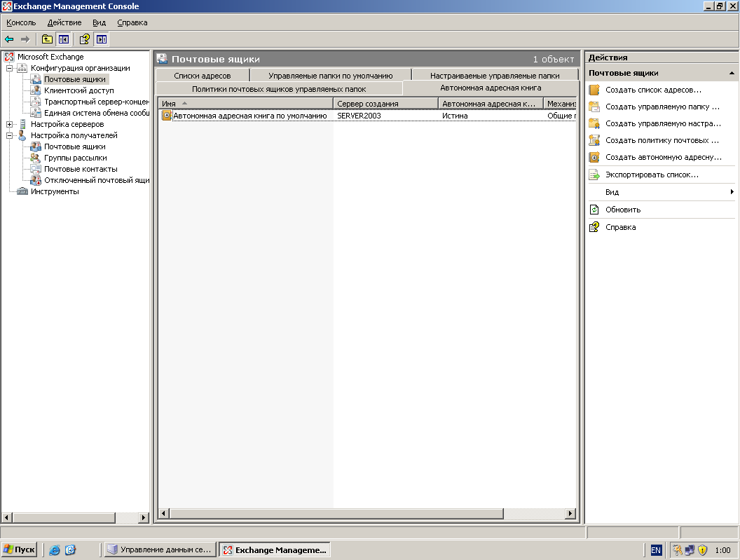Click the Клиентский доступ node icon
The width and height of the screenshot is (740, 560).
pos(36,90)
